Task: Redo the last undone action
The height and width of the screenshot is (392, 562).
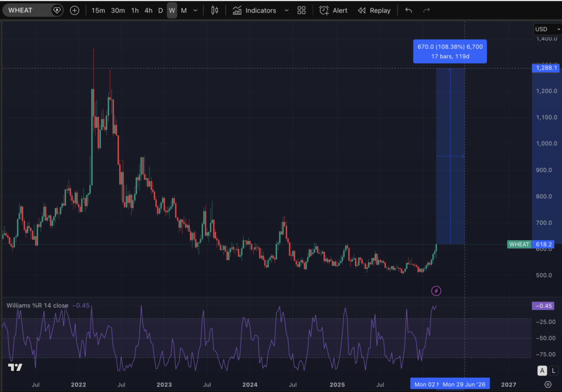Action: (x=426, y=10)
